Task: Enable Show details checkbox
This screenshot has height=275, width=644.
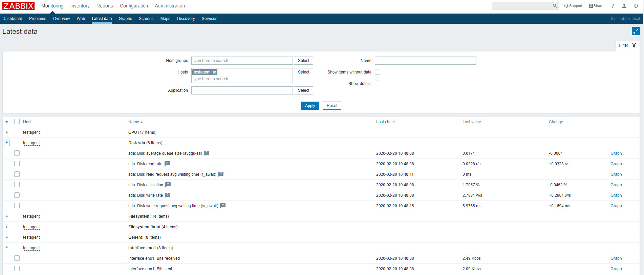Action: (x=378, y=83)
